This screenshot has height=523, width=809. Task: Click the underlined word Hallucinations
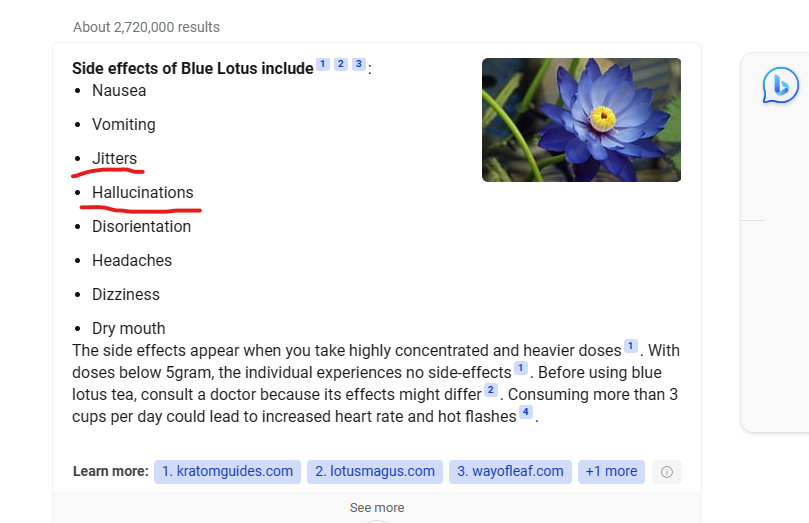point(143,192)
